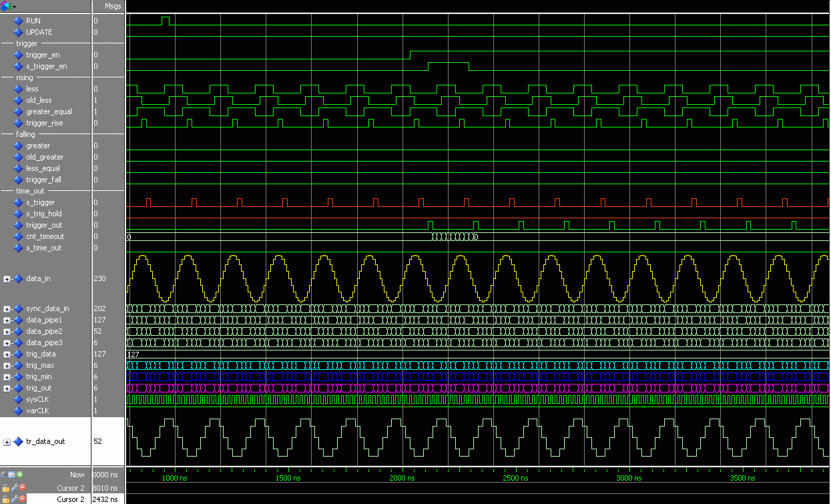
Task: Select the 'falling' divider label
Action: [x=25, y=134]
